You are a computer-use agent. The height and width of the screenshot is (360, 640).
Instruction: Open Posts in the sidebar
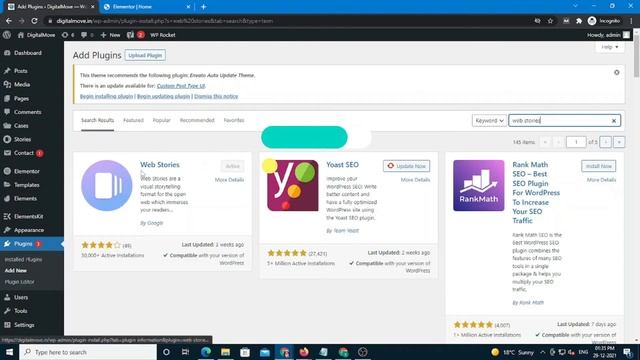[20, 71]
